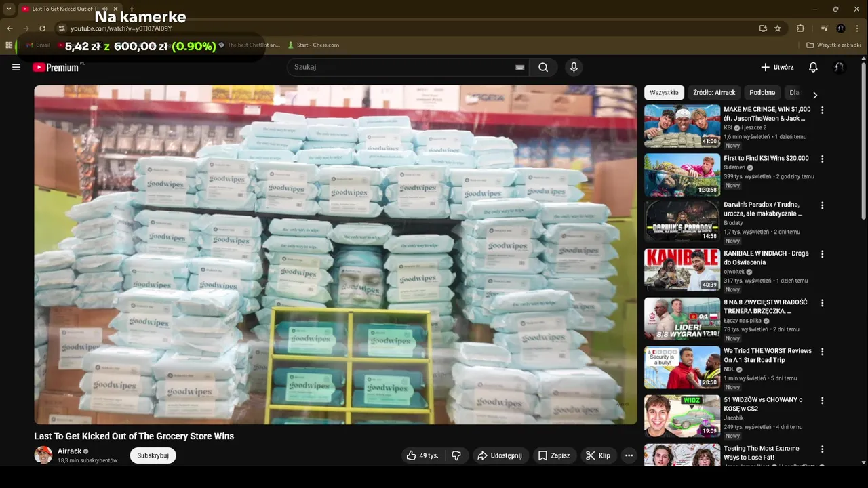Click Udostępnij share button
Screen dimensions: 868x488
click(x=500, y=455)
